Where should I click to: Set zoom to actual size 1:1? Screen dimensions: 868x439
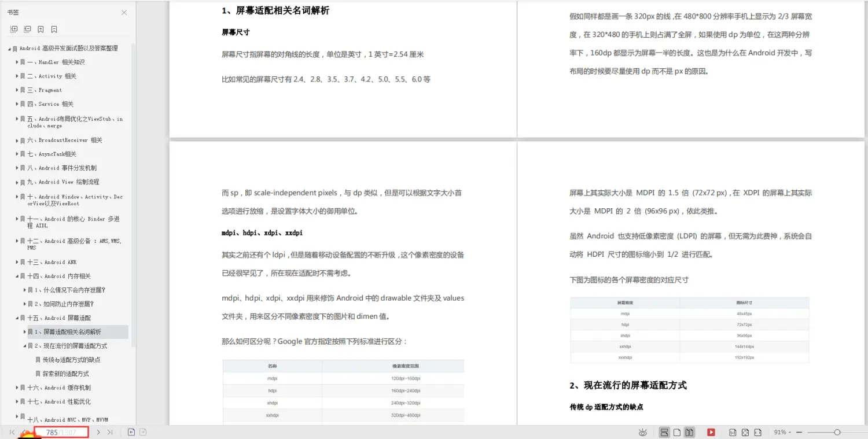[x=733, y=432]
